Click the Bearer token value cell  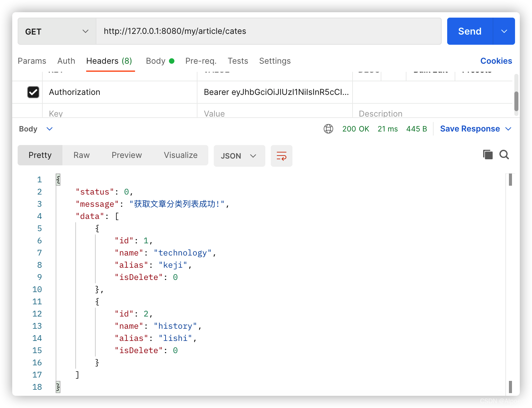coord(275,92)
